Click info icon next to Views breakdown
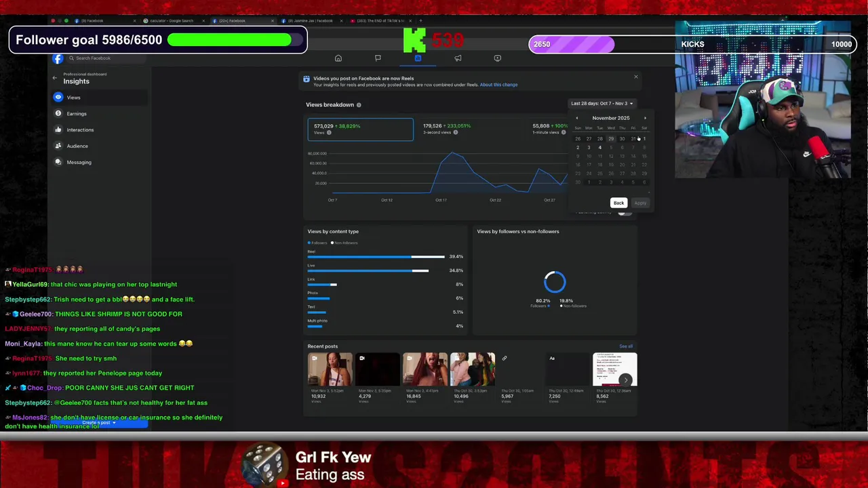The image size is (868, 488). 359,105
